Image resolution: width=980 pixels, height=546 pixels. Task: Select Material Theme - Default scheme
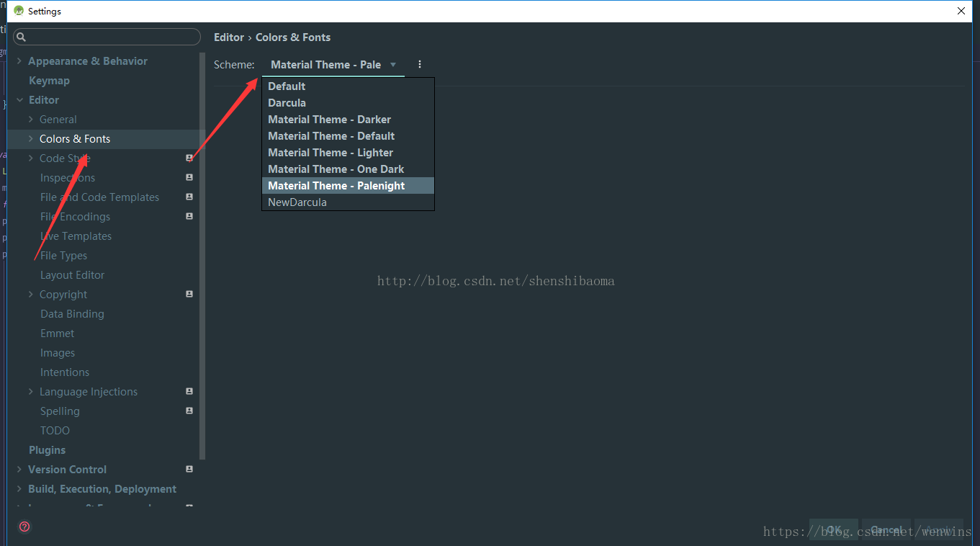tap(348, 136)
